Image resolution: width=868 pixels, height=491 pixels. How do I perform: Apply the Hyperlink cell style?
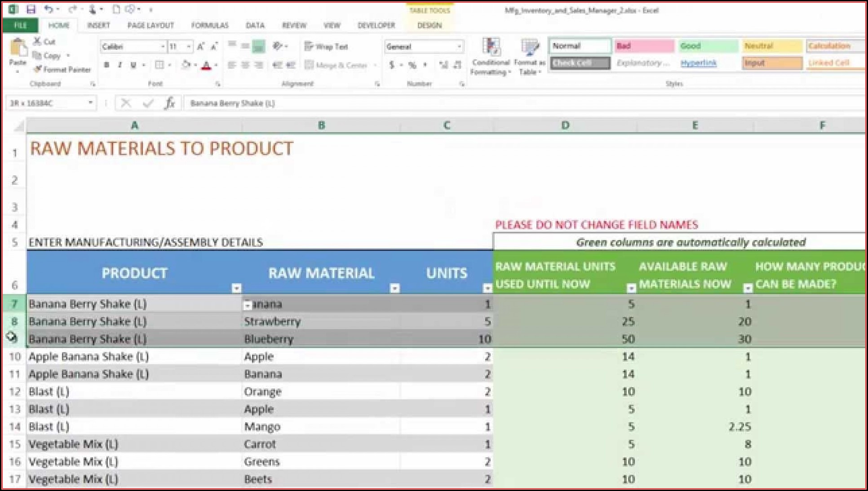(x=698, y=63)
